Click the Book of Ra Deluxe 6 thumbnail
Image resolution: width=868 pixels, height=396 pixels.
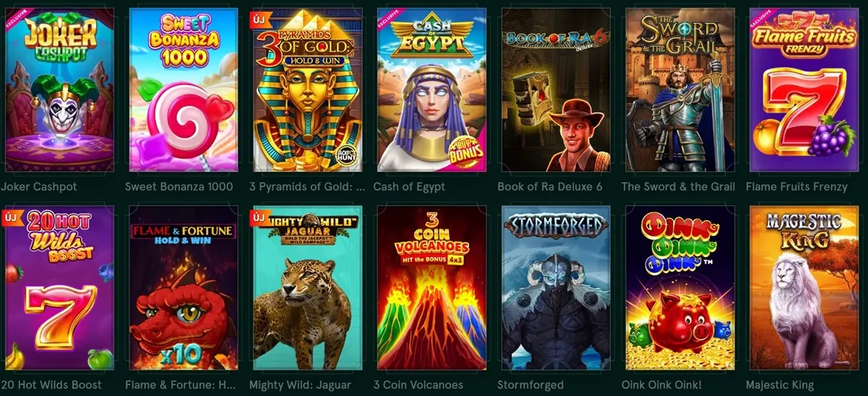556,90
